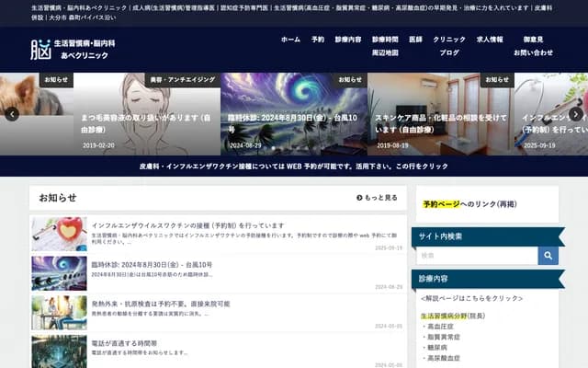Image resolution: width=588 pixels, height=368 pixels.
Task: Click 解説ページはこちらをクリック link
Action: 471,298
